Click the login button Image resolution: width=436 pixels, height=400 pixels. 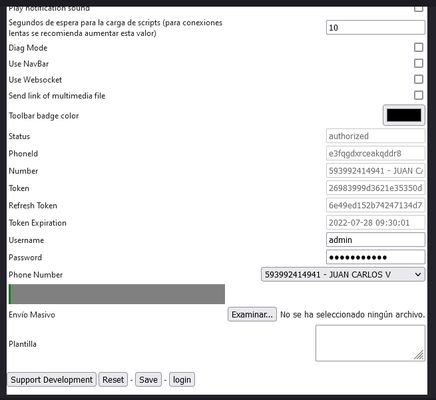point(182,380)
